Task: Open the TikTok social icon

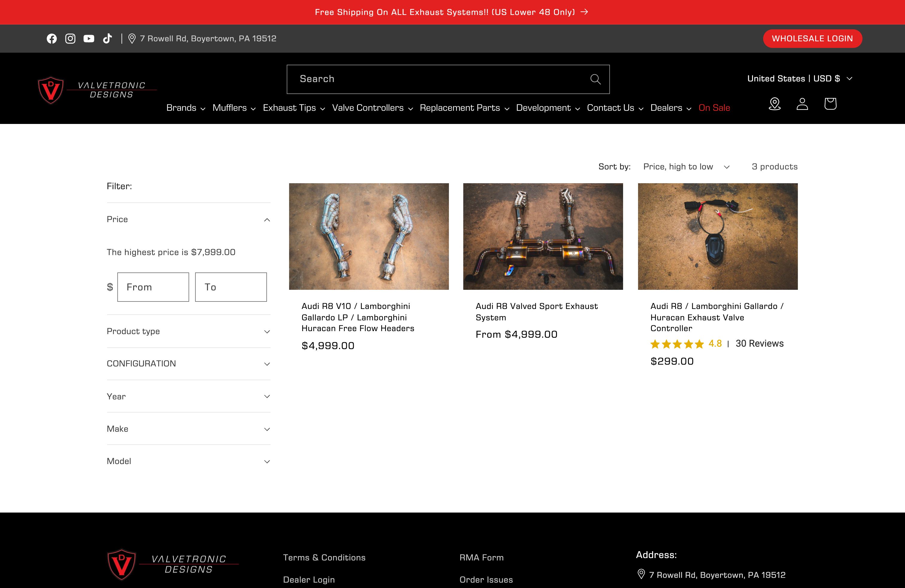Action: [x=108, y=38]
